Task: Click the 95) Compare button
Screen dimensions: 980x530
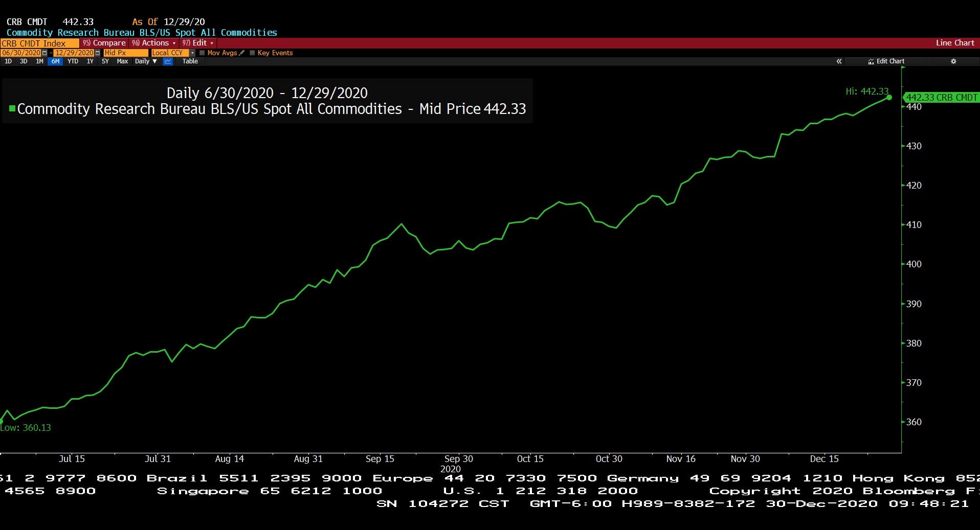Action: 104,43
